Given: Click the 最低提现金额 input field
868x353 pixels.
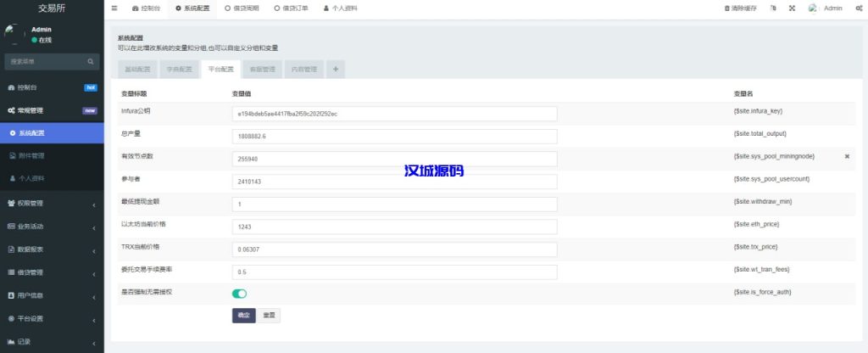Looking at the screenshot, I should click(394, 204).
